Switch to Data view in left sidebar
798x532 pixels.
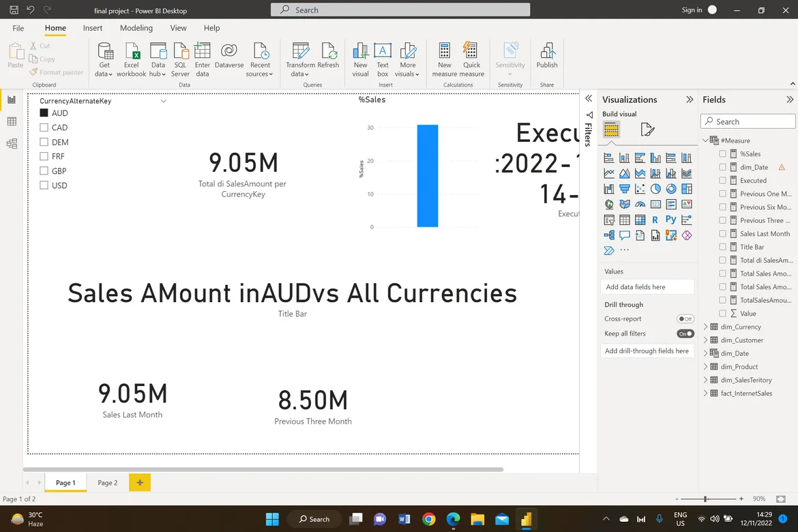[x=12, y=121]
